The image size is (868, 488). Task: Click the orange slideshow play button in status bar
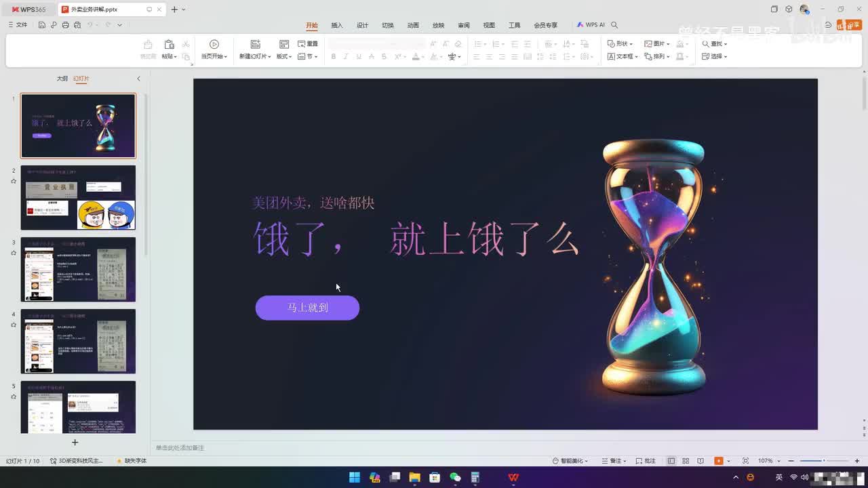tap(719, 461)
